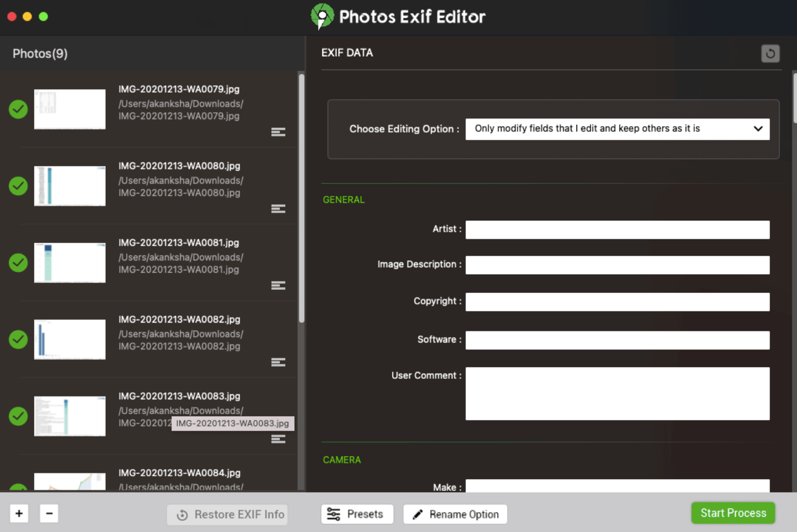Click the Start Process button
Viewport: 797px width, 532px height.
coord(733,513)
